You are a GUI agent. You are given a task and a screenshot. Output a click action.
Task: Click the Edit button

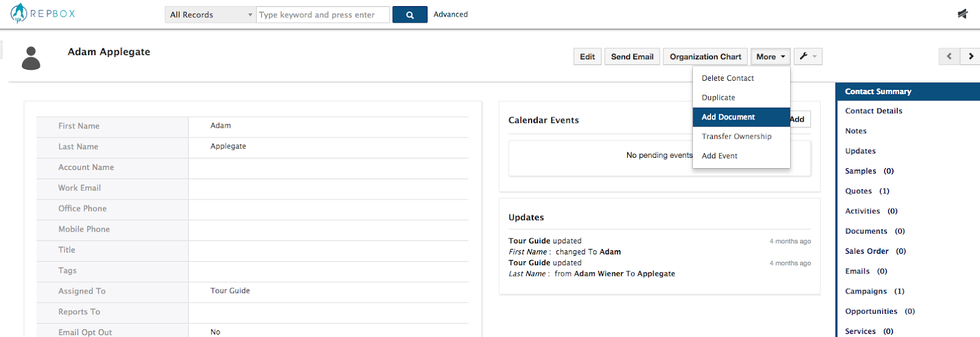[x=587, y=56]
